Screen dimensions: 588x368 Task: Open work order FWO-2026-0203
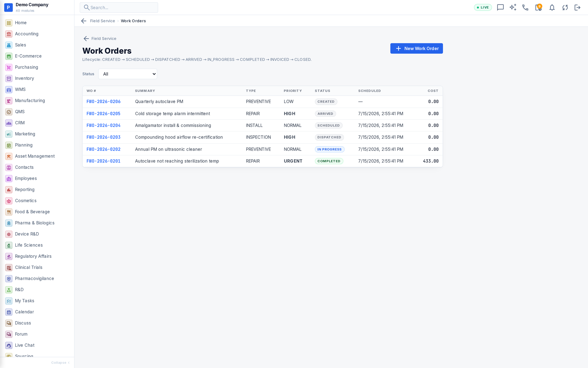pyautogui.click(x=103, y=137)
